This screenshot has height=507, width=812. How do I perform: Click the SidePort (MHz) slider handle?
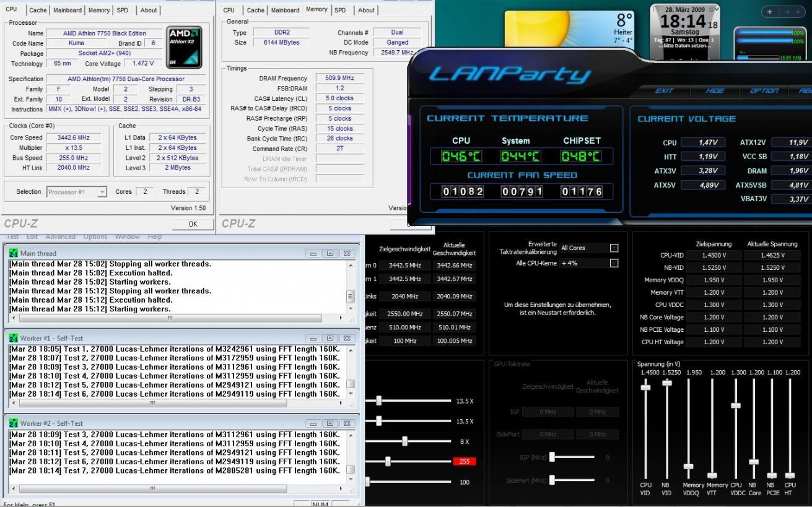552,480
